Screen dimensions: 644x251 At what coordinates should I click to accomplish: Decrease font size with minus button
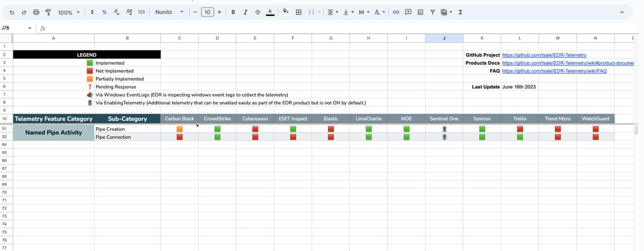point(195,12)
